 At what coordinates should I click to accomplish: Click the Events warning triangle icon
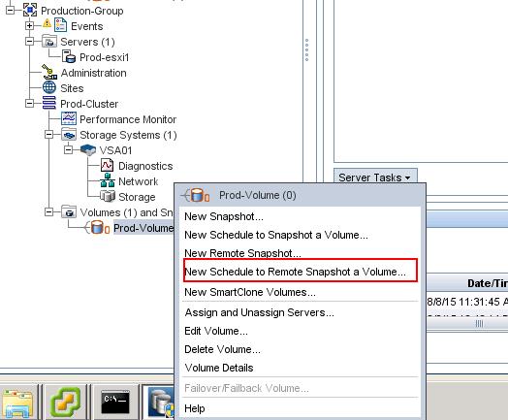[x=47, y=23]
